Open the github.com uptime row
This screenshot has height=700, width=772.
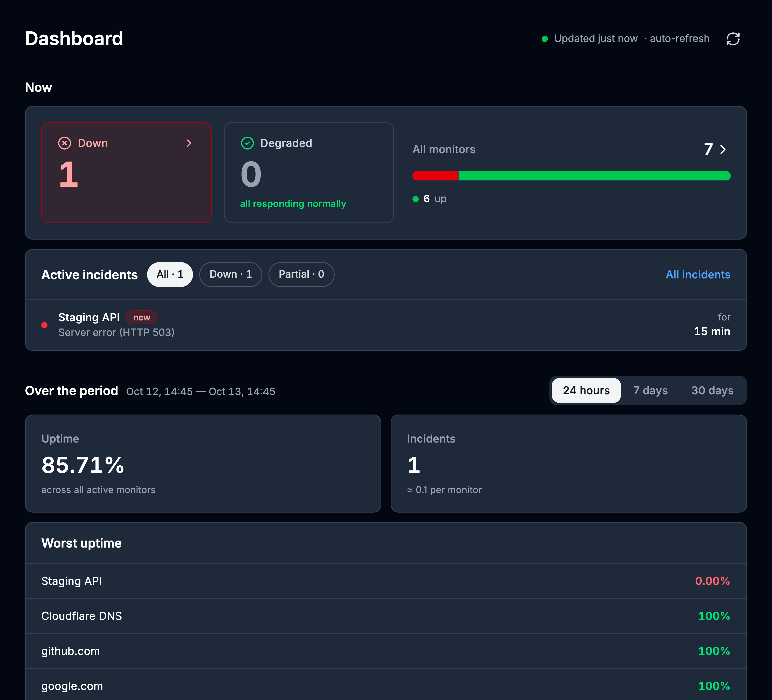point(386,651)
